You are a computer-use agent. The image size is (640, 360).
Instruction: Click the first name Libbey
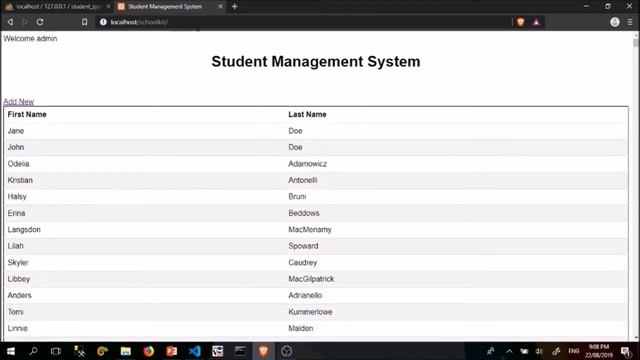click(19, 279)
